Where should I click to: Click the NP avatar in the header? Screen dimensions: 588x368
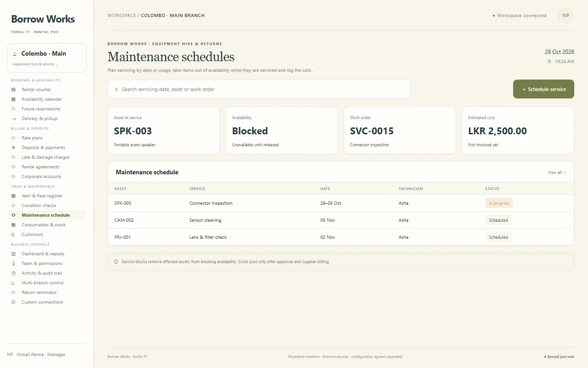(566, 15)
